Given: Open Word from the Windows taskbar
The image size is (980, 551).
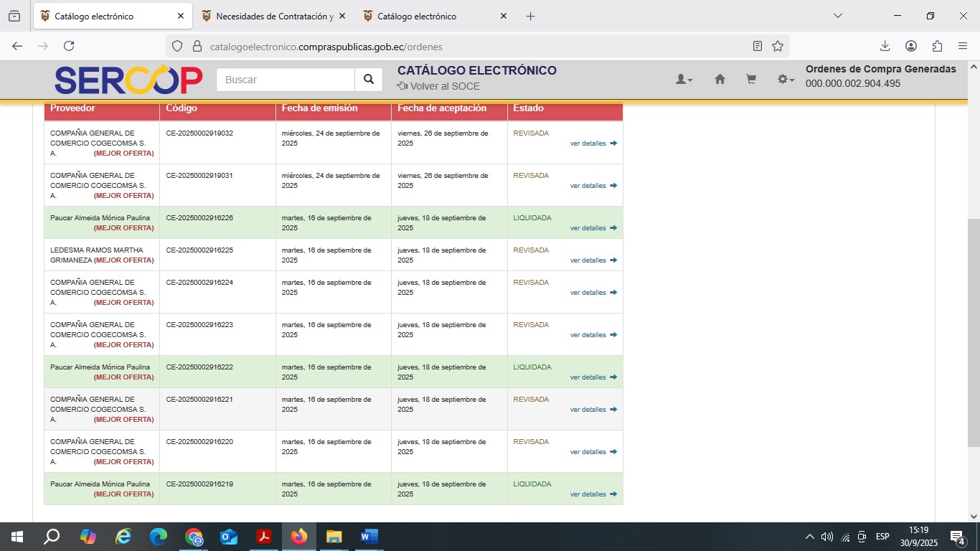Looking at the screenshot, I should coord(369,537).
